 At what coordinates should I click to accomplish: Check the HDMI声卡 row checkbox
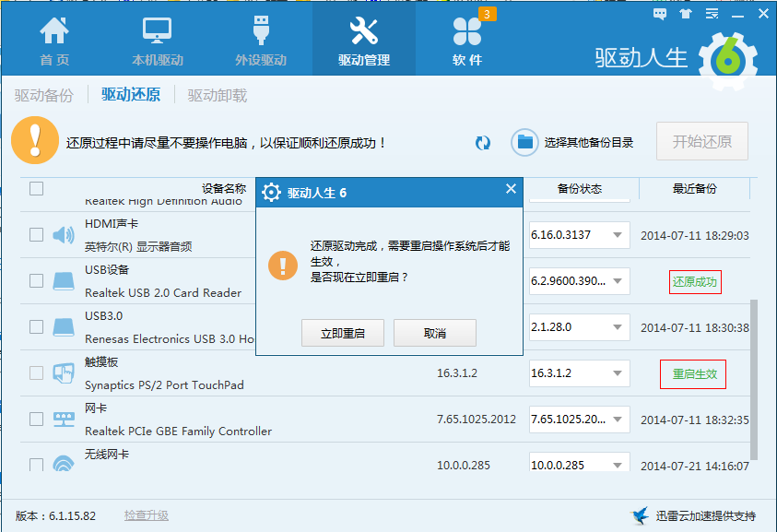click(36, 234)
